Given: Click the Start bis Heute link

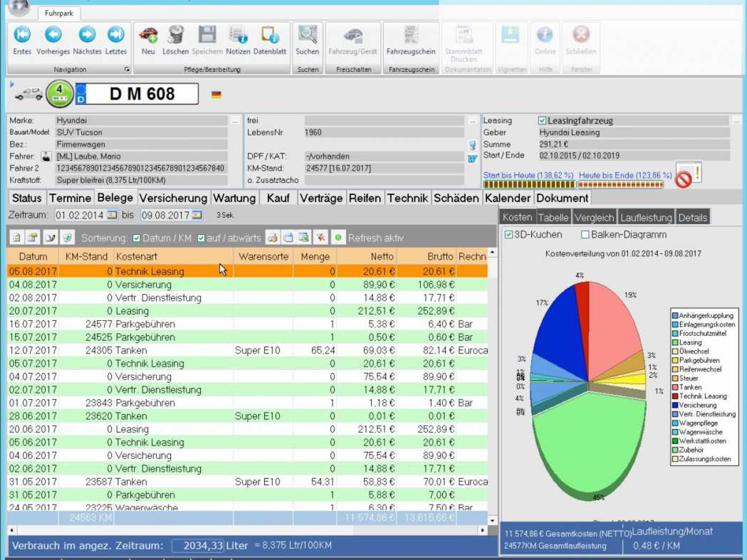Looking at the screenshot, I should 528,175.
